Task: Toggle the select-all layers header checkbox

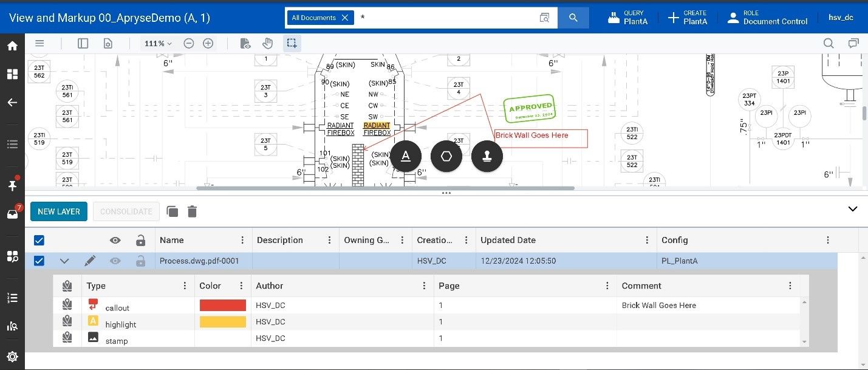Action: coord(39,240)
